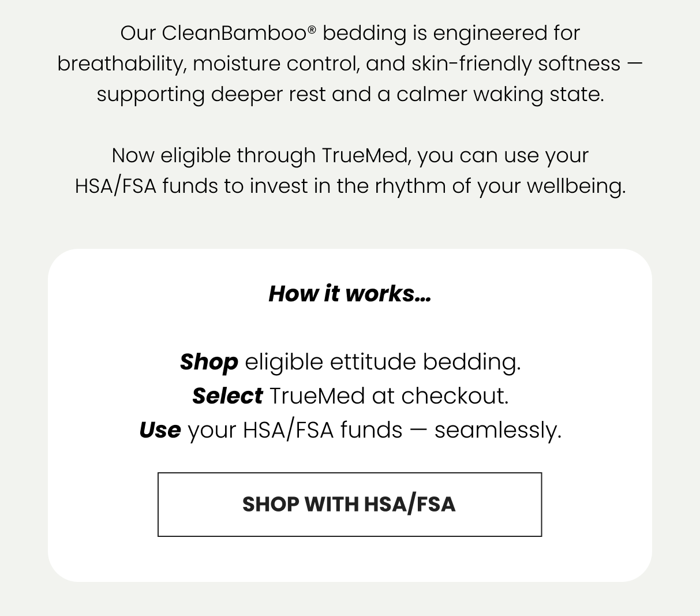
Task: Click the bold word "Use"
Action: click(160, 430)
